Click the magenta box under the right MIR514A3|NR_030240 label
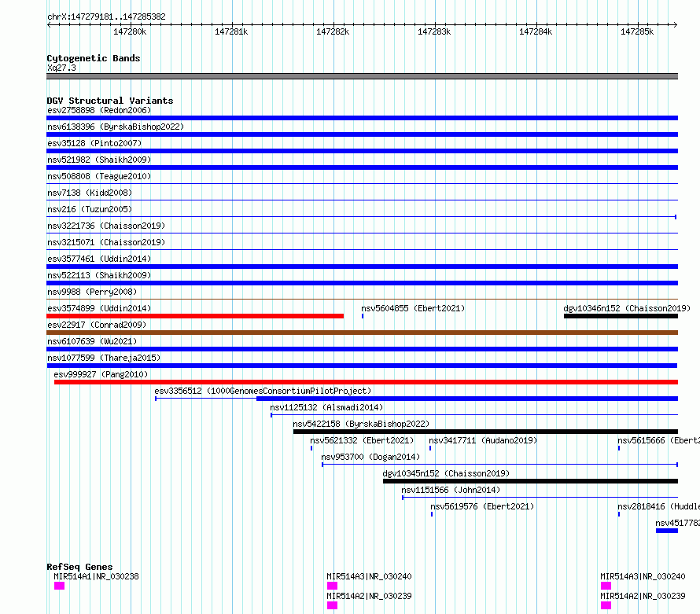 (x=606, y=586)
